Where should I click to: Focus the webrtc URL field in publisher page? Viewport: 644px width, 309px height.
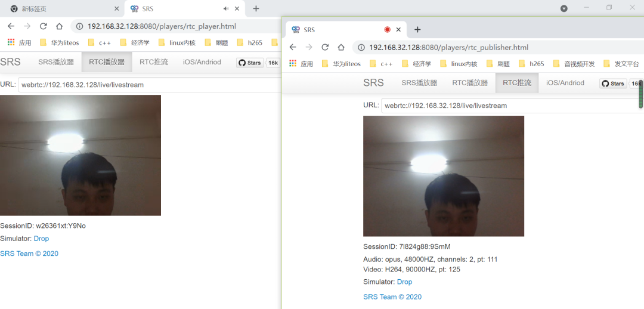tap(512, 106)
